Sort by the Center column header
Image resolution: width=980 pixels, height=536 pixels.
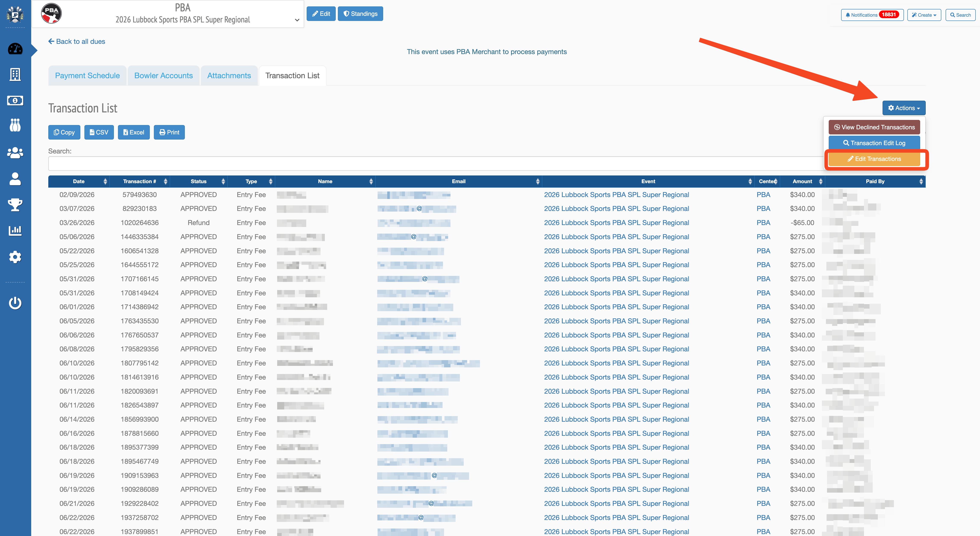[x=767, y=181]
